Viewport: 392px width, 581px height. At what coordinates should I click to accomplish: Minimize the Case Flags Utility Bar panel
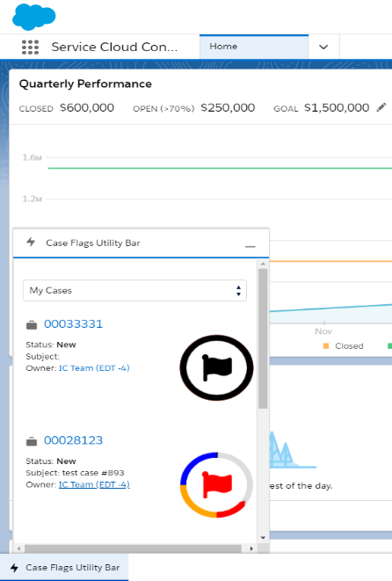pyautogui.click(x=250, y=246)
